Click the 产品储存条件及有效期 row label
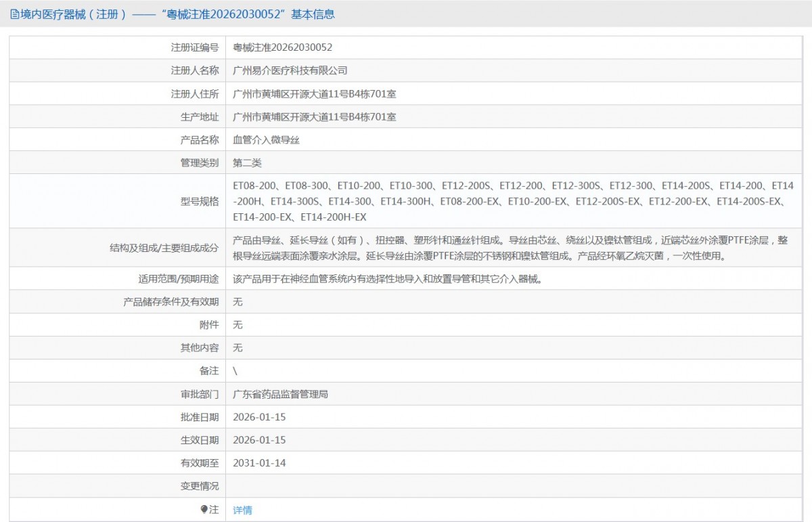This screenshot has height=522, width=812. [x=171, y=302]
